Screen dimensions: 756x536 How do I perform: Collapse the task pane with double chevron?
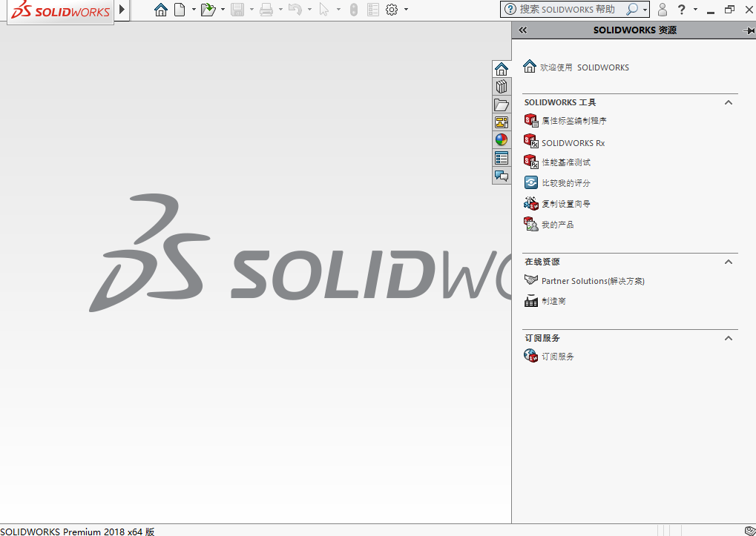522,30
